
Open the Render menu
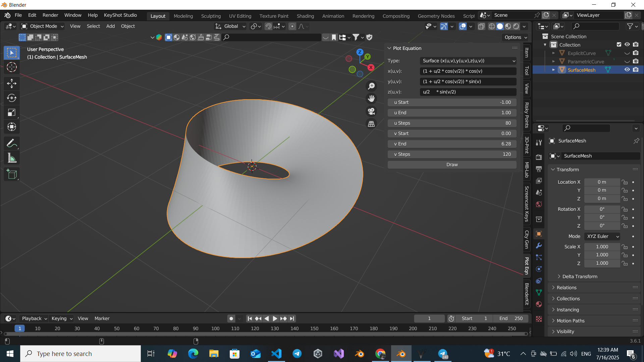[x=50, y=15]
